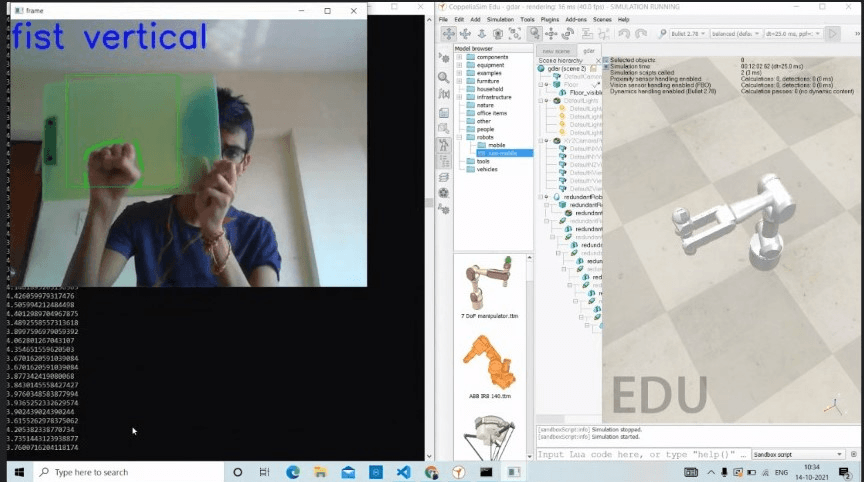Click the fit-to-view toolbar icon
864x482 pixels.
[515, 34]
